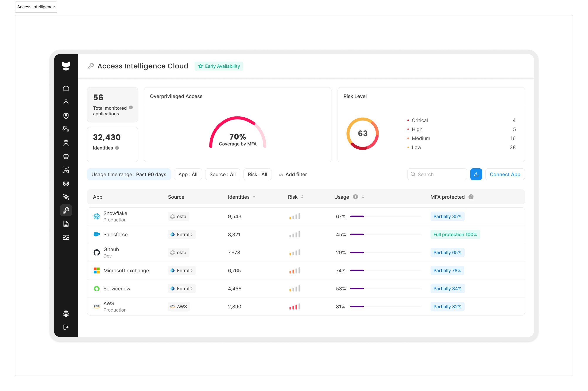Open Risk: All filter dropdown
The height and width of the screenshot is (391, 588).
tap(257, 174)
